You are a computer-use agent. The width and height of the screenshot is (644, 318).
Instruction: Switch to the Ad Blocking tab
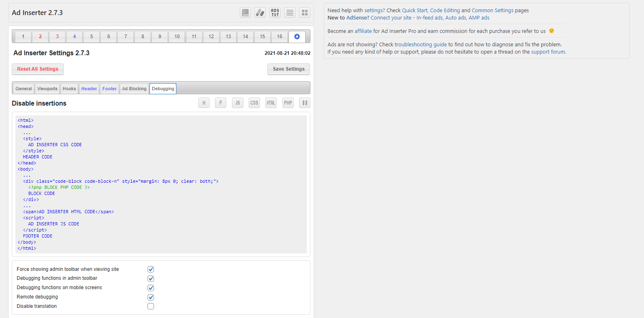point(134,89)
